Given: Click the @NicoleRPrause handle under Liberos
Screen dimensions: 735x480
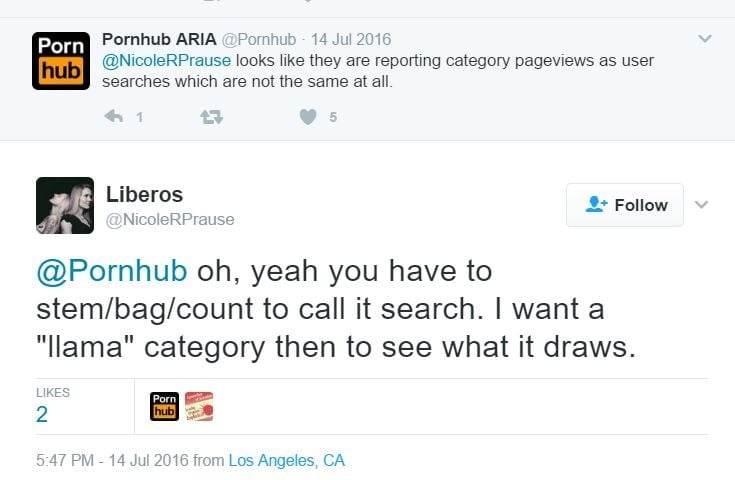Looking at the screenshot, I should pos(170,219).
